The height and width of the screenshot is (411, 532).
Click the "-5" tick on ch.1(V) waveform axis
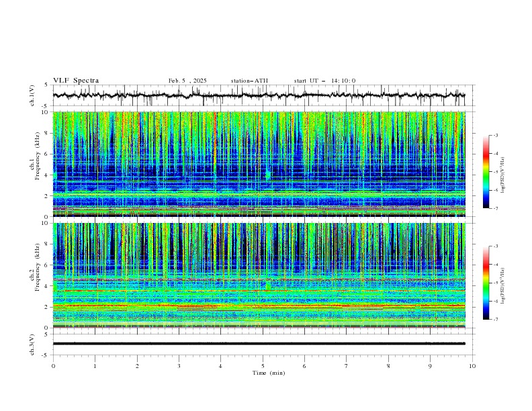[x=46, y=106]
